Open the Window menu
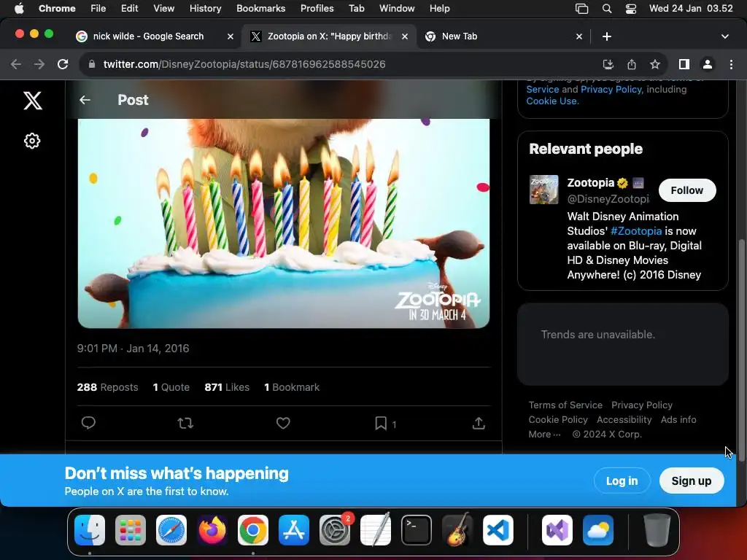747x560 pixels. 397,9
